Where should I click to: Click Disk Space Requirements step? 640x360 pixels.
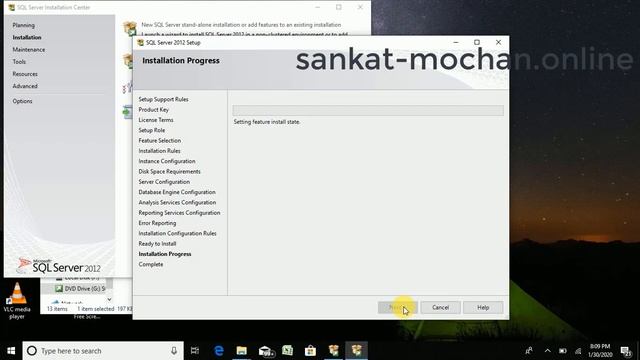coord(169,171)
